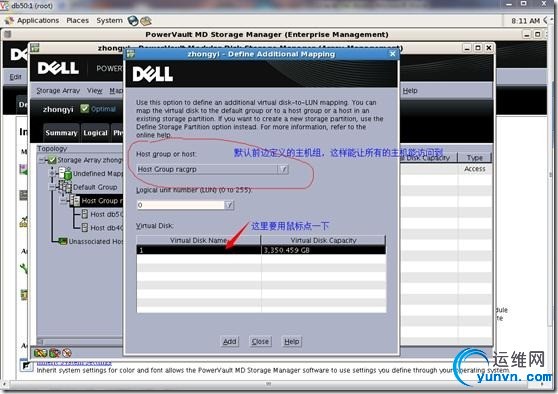Open the Applications menu
Screen dimensions: 558x394
coord(38,21)
